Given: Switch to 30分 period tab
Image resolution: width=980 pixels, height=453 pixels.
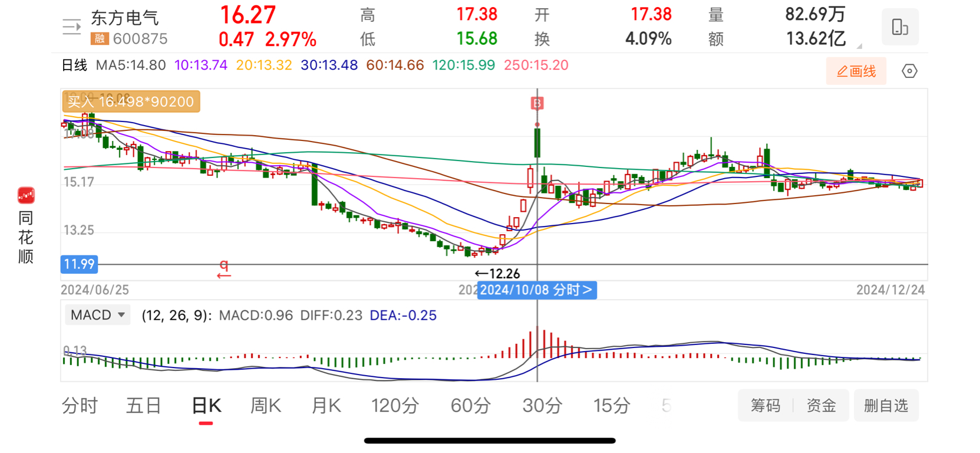Looking at the screenshot, I should (542, 406).
